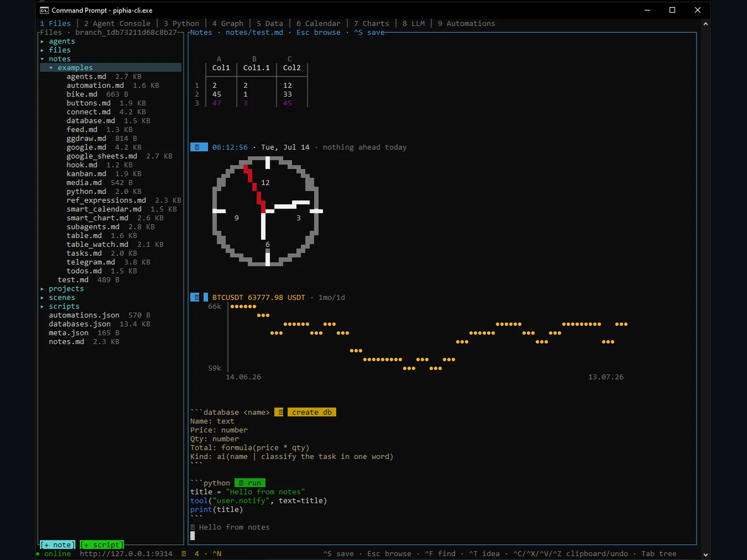Open agents.md in the examples folder

pos(86,77)
